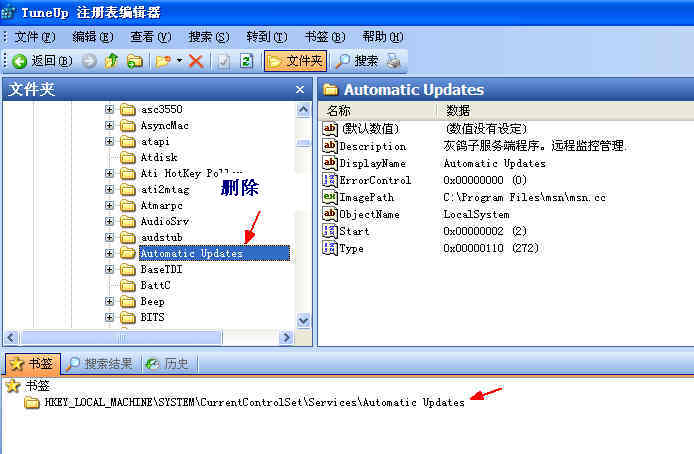This screenshot has width=694, height=454.
Task: Open the 编辑 menu
Action: (93, 37)
